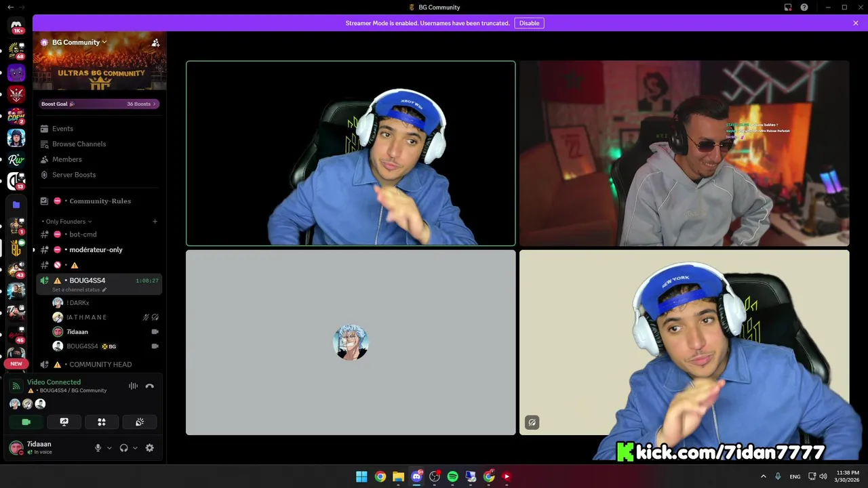
Task: Deafen with the headphones icon
Action: coord(123,448)
